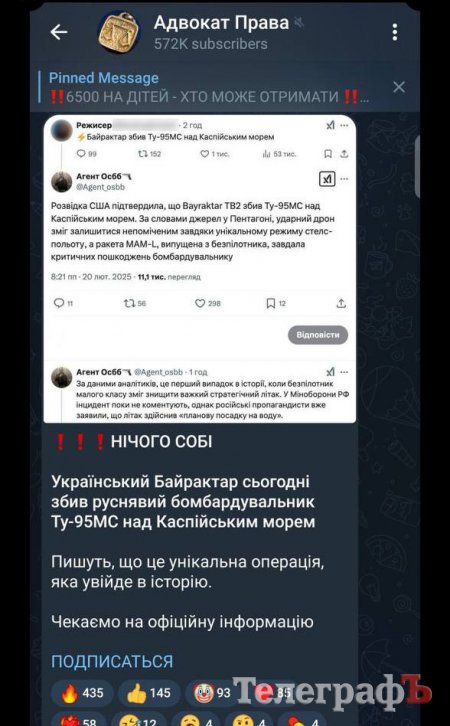The height and width of the screenshot is (726, 450).
Task: Add the fire reaction showing 435
Action: point(82,693)
